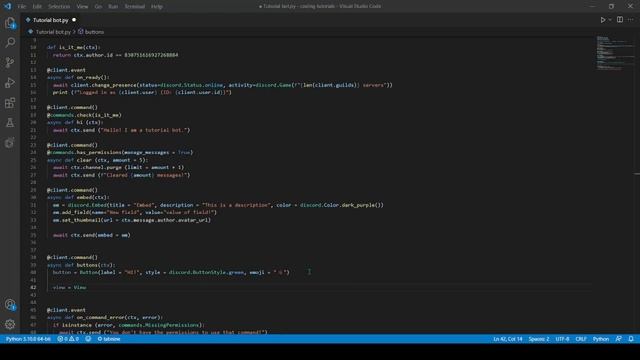Click the VS Code logo in title bar
This screenshot has height=360, width=640.
coord(8,6)
